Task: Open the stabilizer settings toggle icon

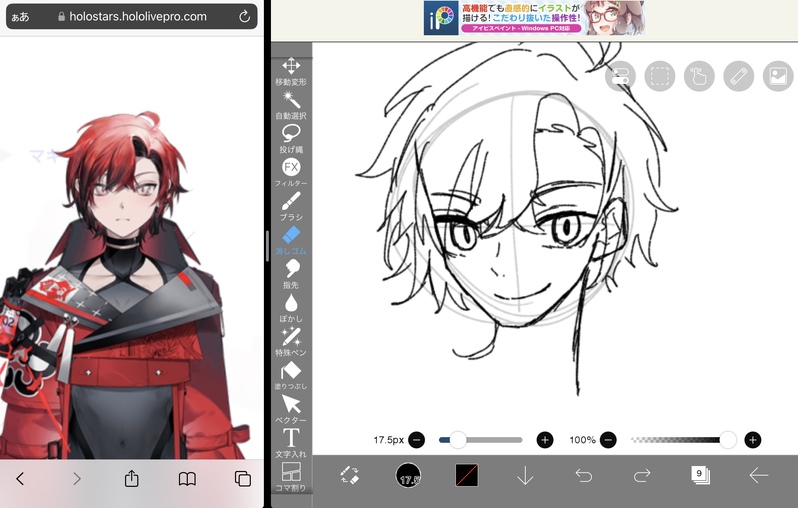Action: [620, 76]
